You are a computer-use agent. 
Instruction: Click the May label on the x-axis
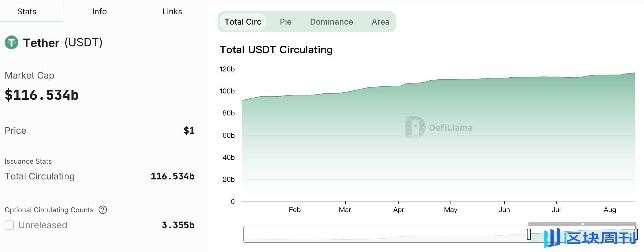pos(451,210)
